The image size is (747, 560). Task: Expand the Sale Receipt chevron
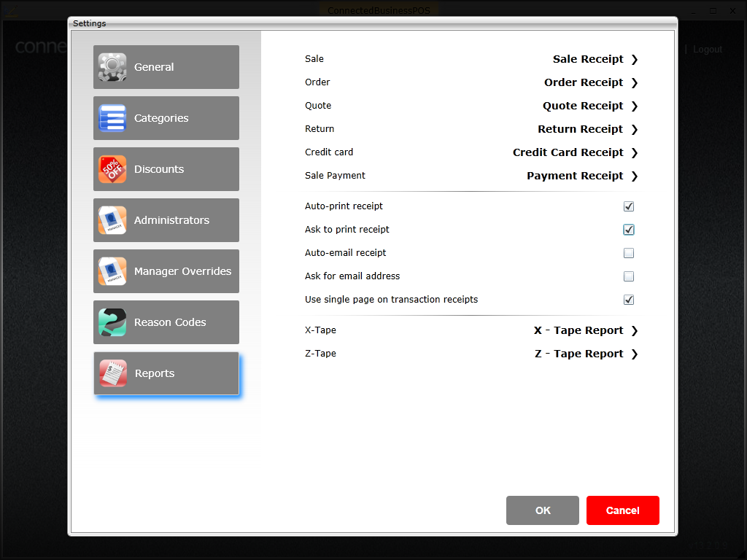635,59
